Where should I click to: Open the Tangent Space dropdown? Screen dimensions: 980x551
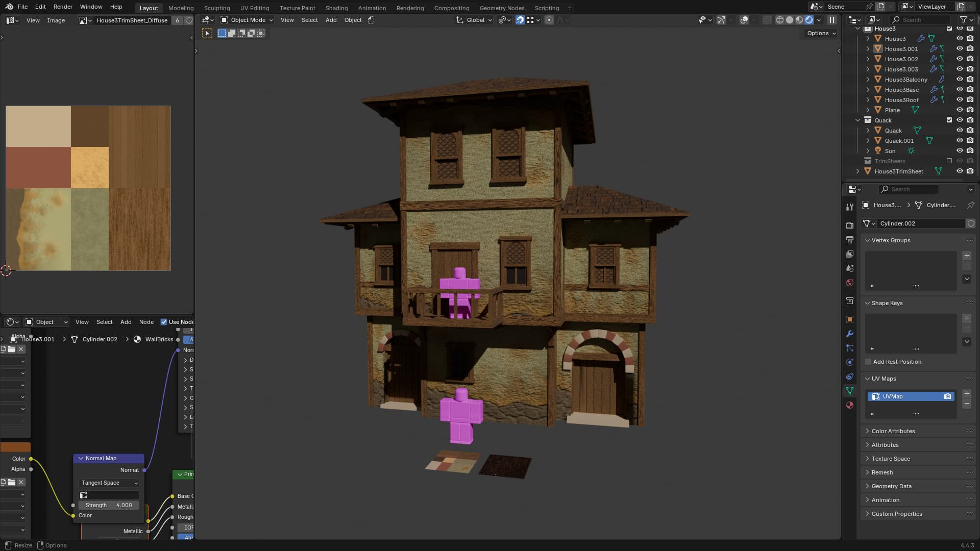click(109, 483)
